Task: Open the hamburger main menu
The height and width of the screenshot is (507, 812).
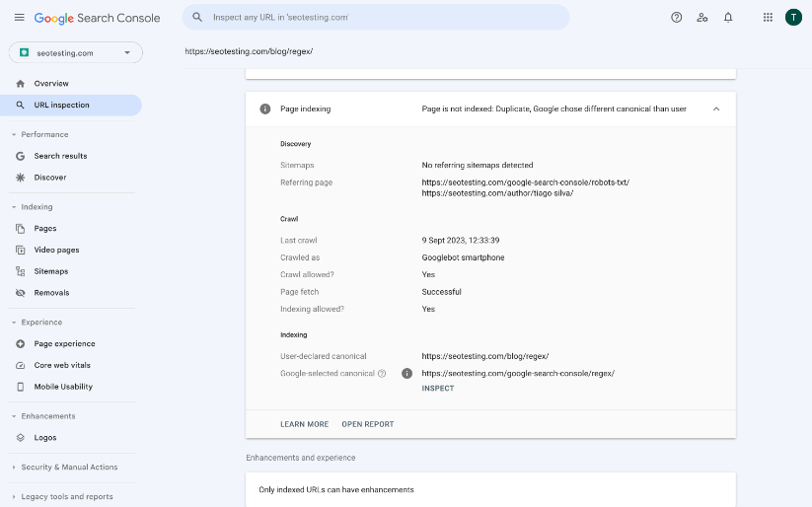Action: tap(19, 18)
